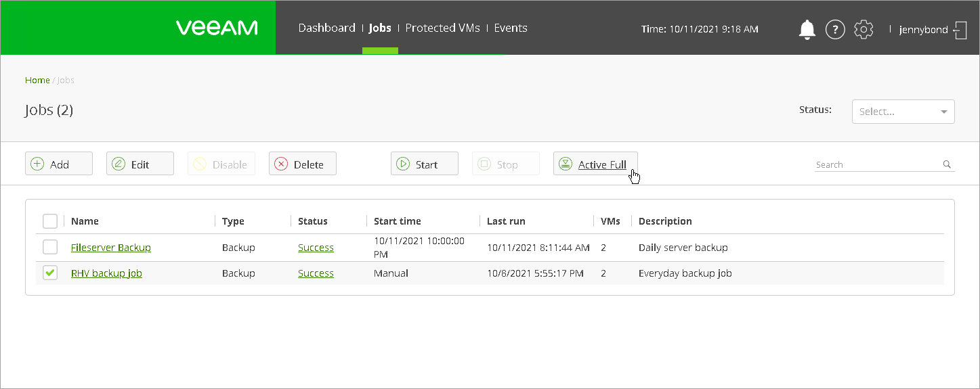The width and height of the screenshot is (980, 389).
Task: Sort by the Status column header
Action: tap(313, 221)
